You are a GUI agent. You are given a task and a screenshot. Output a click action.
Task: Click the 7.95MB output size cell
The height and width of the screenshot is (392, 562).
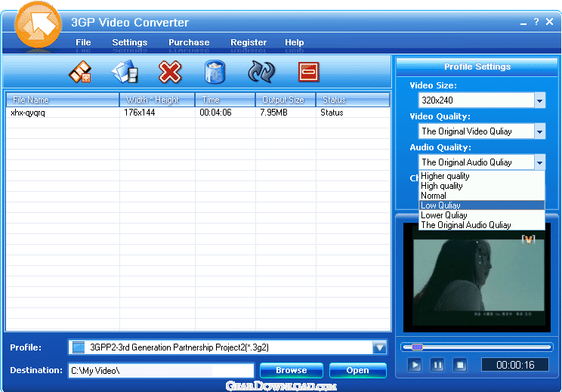(274, 113)
